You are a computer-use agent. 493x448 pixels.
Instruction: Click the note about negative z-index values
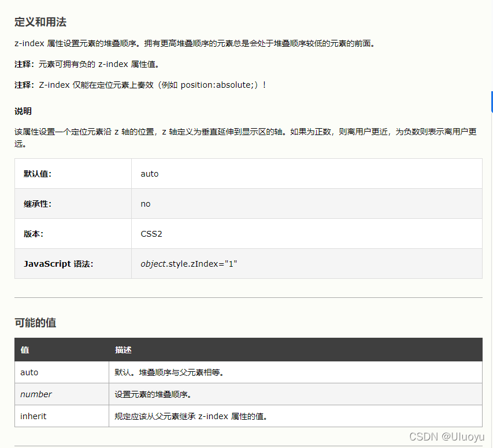pos(87,64)
